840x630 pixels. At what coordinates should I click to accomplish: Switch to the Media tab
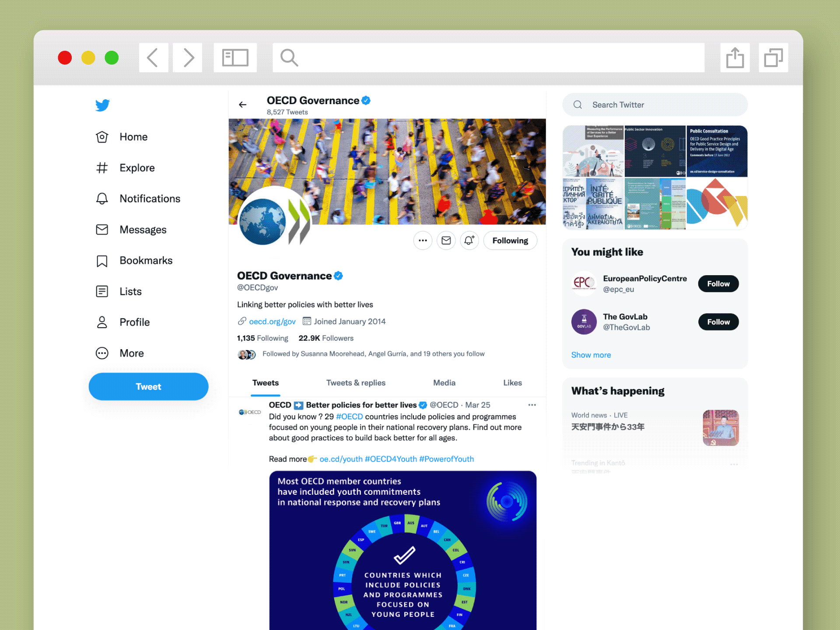pyautogui.click(x=444, y=383)
